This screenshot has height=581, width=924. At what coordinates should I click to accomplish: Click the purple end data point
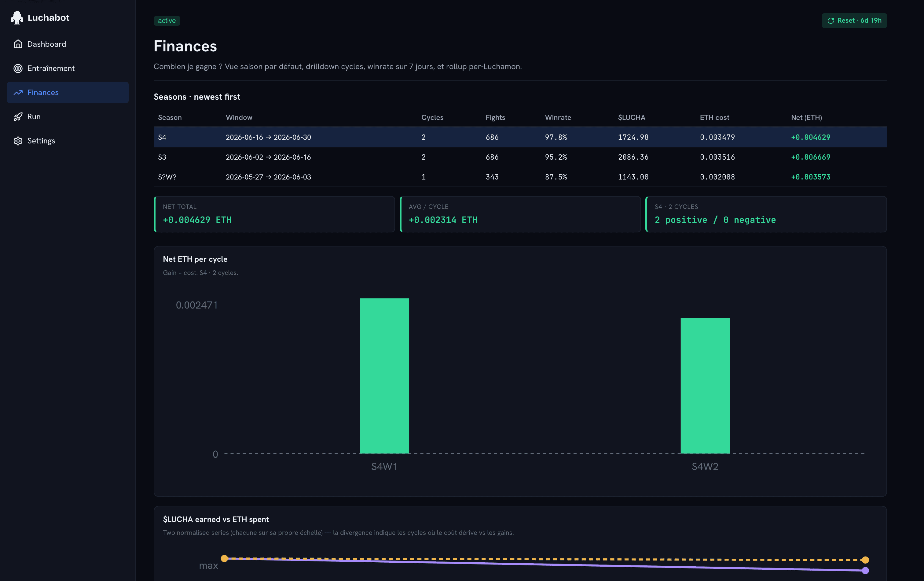pos(865,571)
